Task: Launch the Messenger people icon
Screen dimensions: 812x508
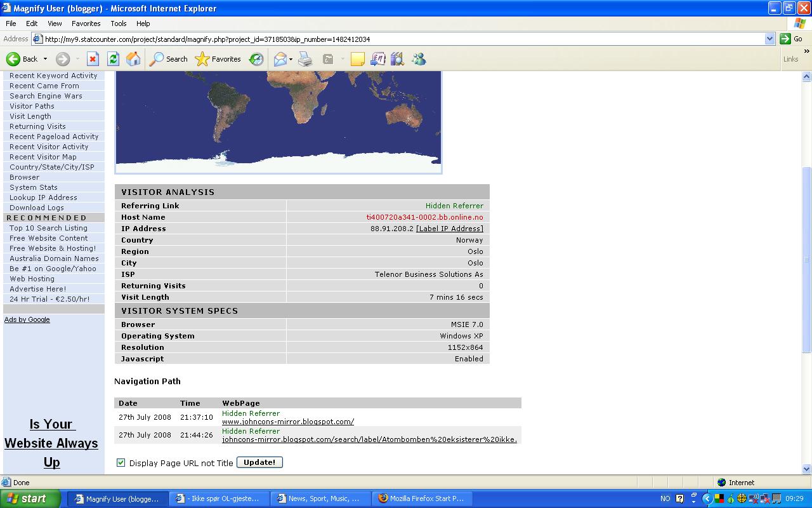Action: (x=419, y=59)
